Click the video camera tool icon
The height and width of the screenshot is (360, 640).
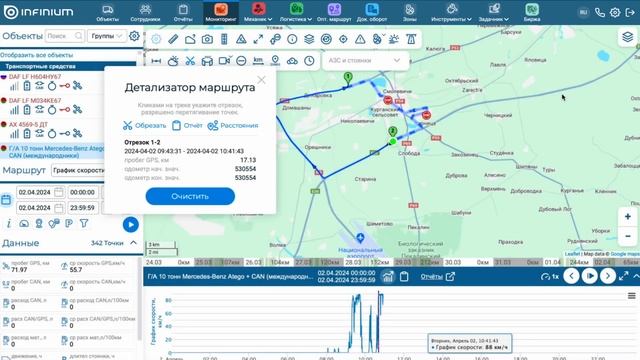point(224,61)
